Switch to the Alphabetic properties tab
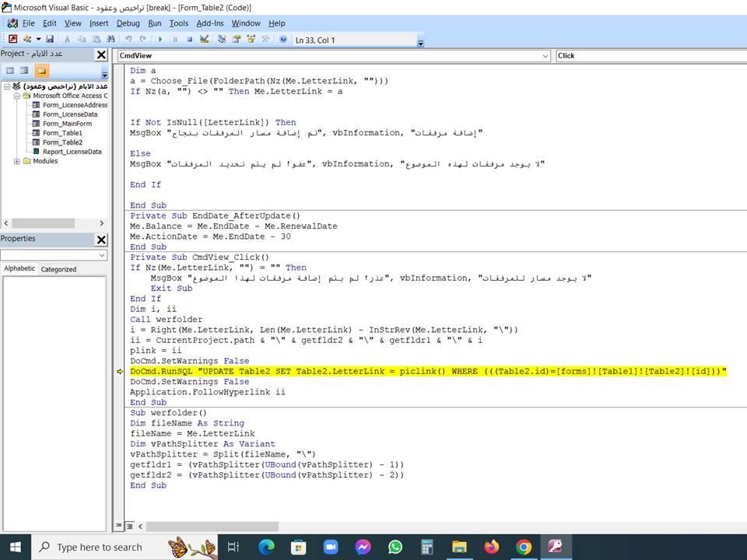 coord(19,268)
